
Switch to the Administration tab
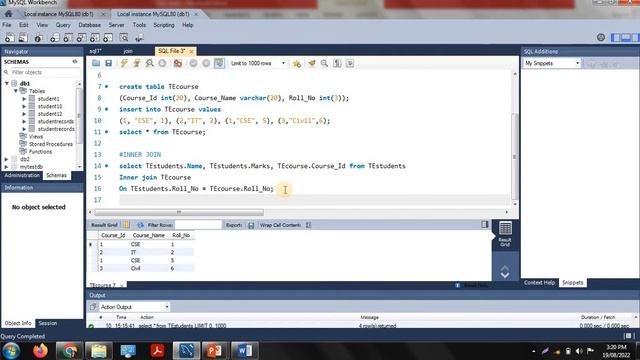[22, 175]
